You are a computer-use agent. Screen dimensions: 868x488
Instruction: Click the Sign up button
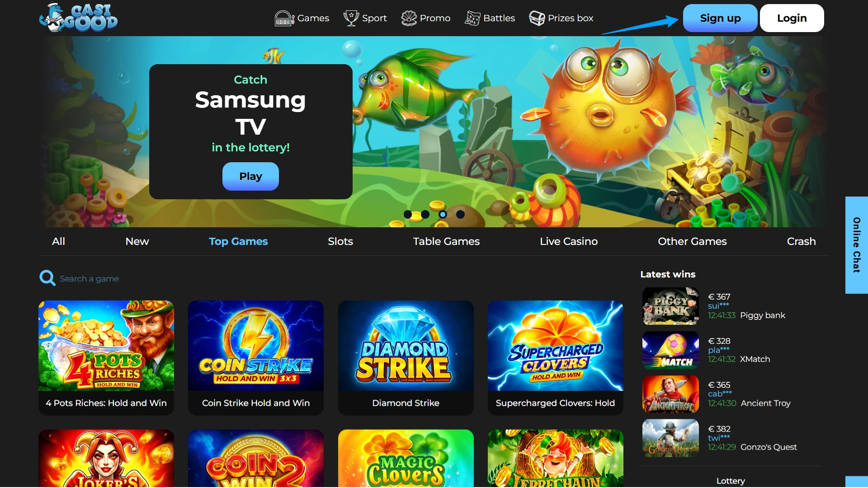point(720,18)
